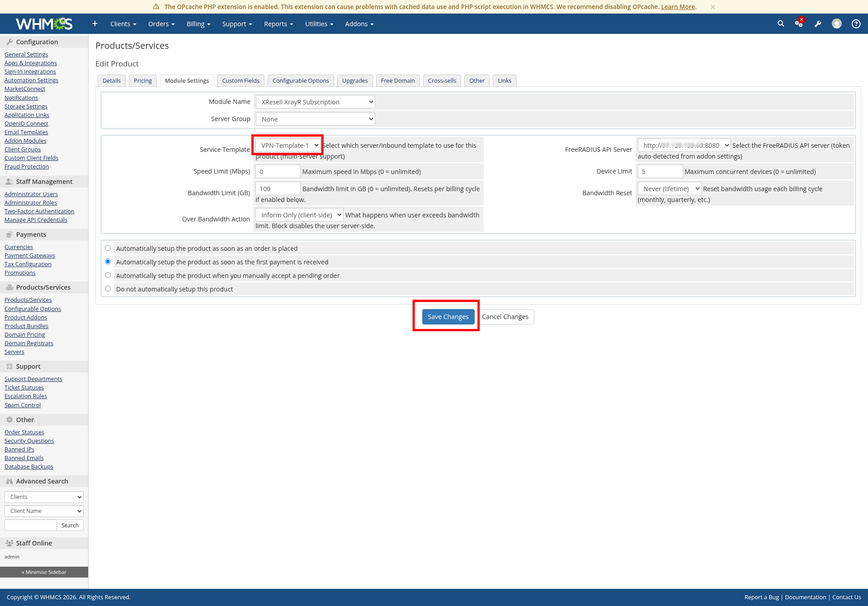Viewport: 868px width, 606px height.
Task: Expand the Over Bandwidth Action dropdown
Action: [x=299, y=215]
